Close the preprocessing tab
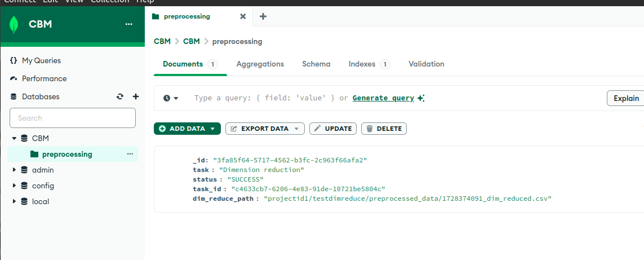Image resolution: width=644 pixels, height=260 pixels. 243,16
